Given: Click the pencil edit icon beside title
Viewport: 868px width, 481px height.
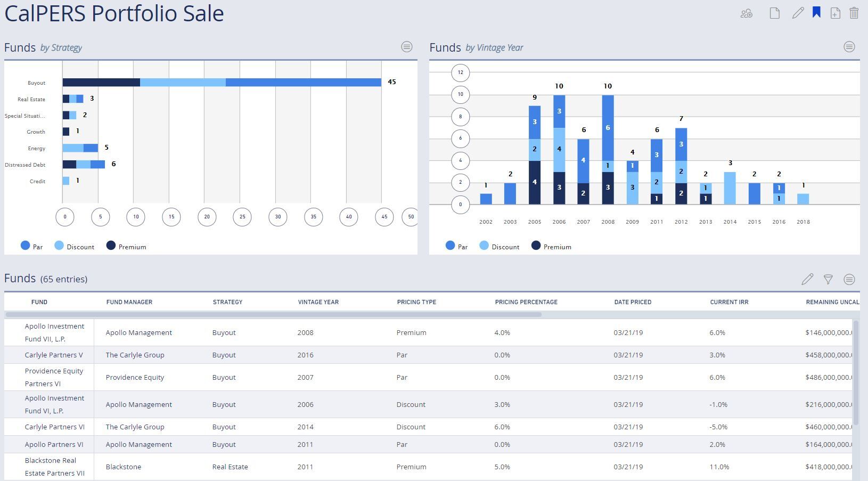Looking at the screenshot, I should click(x=798, y=13).
